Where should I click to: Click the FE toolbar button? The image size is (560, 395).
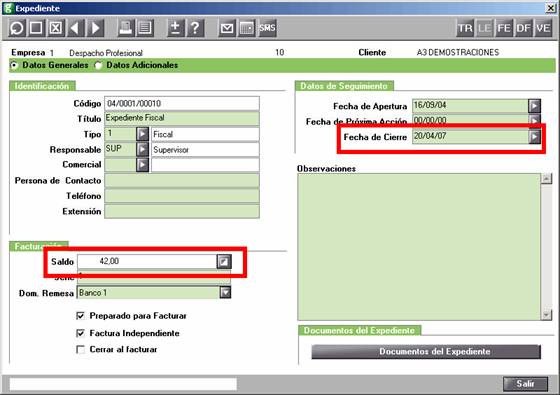click(504, 28)
